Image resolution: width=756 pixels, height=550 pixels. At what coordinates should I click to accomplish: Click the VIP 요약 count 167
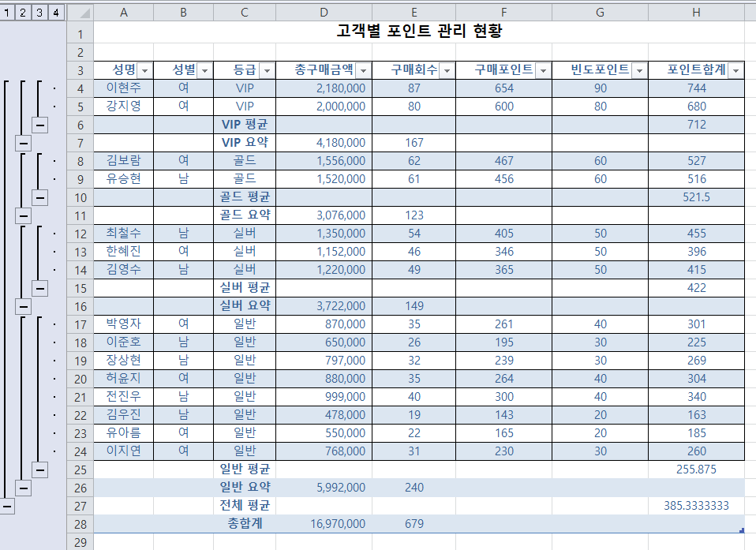414,143
